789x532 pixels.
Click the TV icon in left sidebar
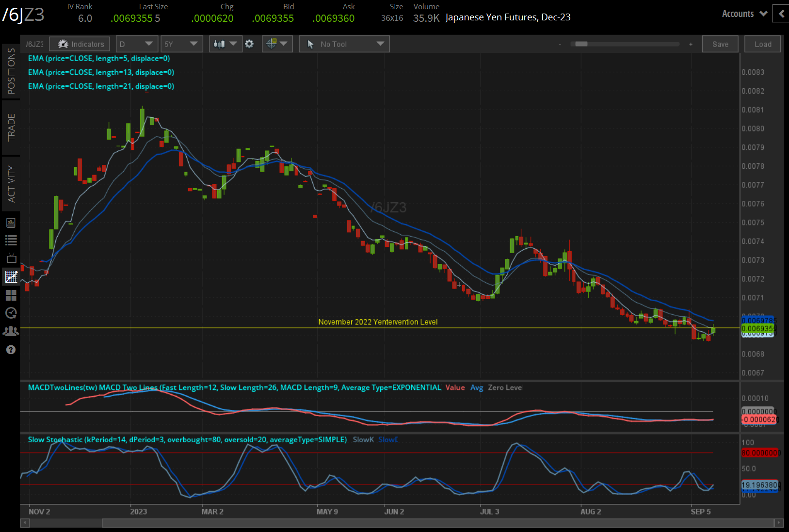pyautogui.click(x=11, y=258)
